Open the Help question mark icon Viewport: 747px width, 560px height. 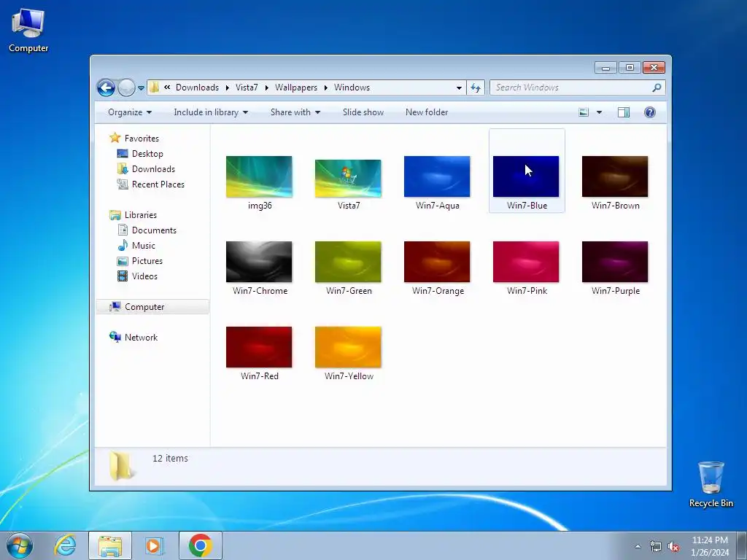[650, 112]
